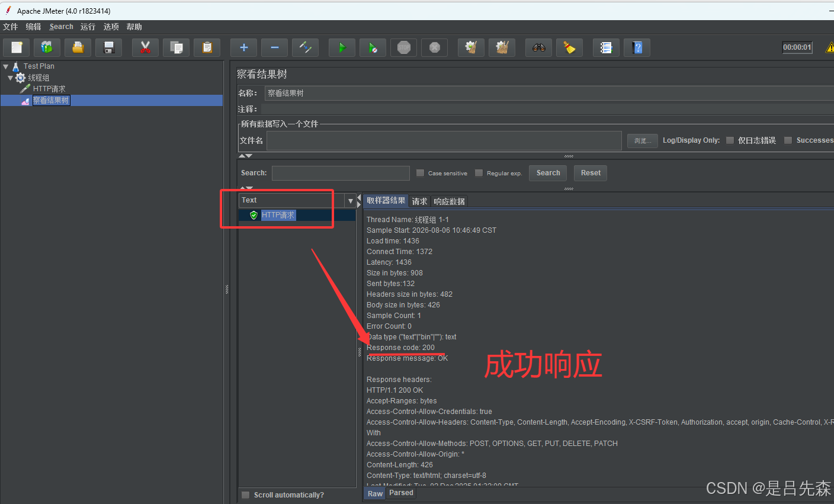Click into the 注释 comment field
The height and width of the screenshot is (504, 834).
[547, 109]
